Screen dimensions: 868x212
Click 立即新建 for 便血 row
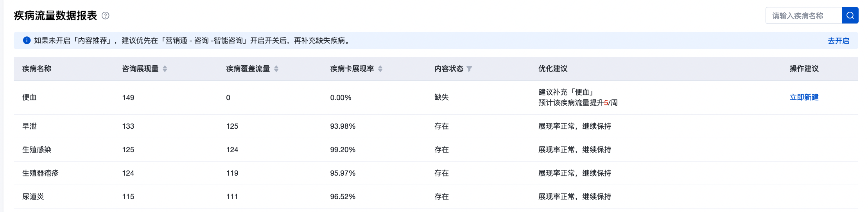pos(804,97)
